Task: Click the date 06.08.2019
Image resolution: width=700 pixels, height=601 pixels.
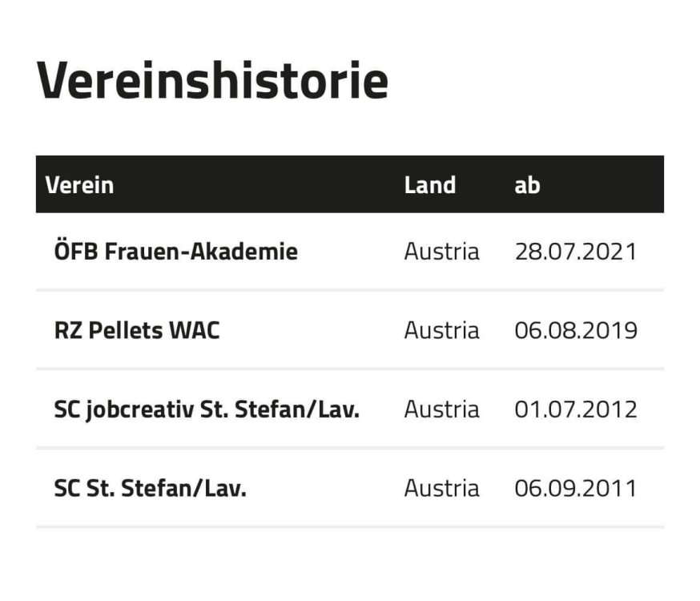Action: (x=576, y=330)
